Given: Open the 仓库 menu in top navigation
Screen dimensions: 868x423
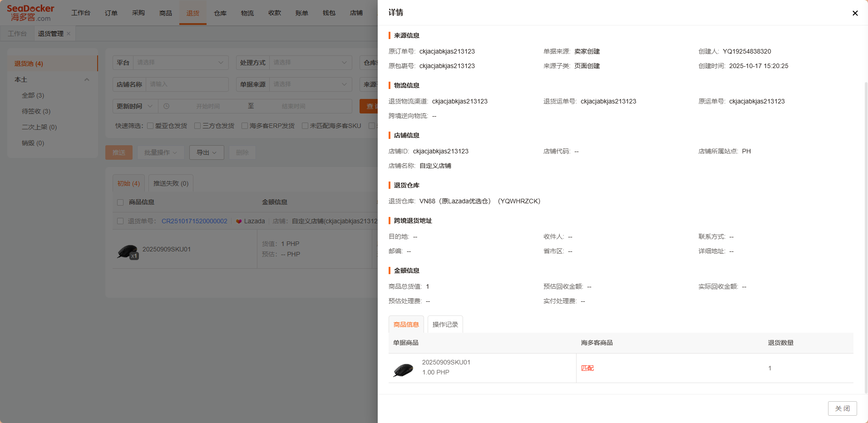Looking at the screenshot, I should click(x=220, y=13).
